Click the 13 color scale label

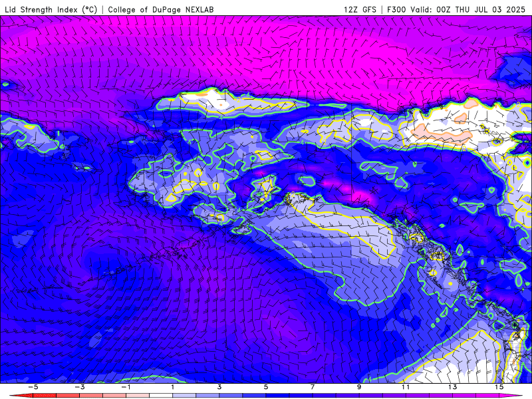452,387
